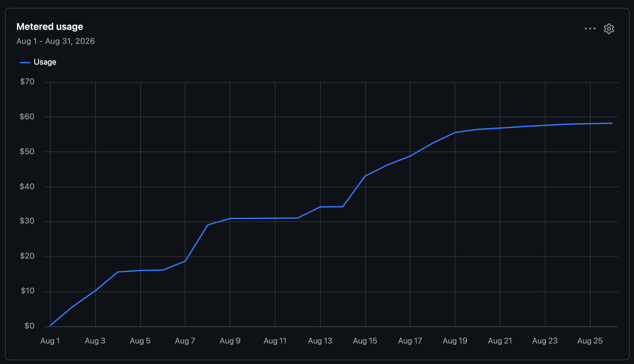634x364 pixels.
Task: Open the three-dot more options menu
Action: (590, 28)
